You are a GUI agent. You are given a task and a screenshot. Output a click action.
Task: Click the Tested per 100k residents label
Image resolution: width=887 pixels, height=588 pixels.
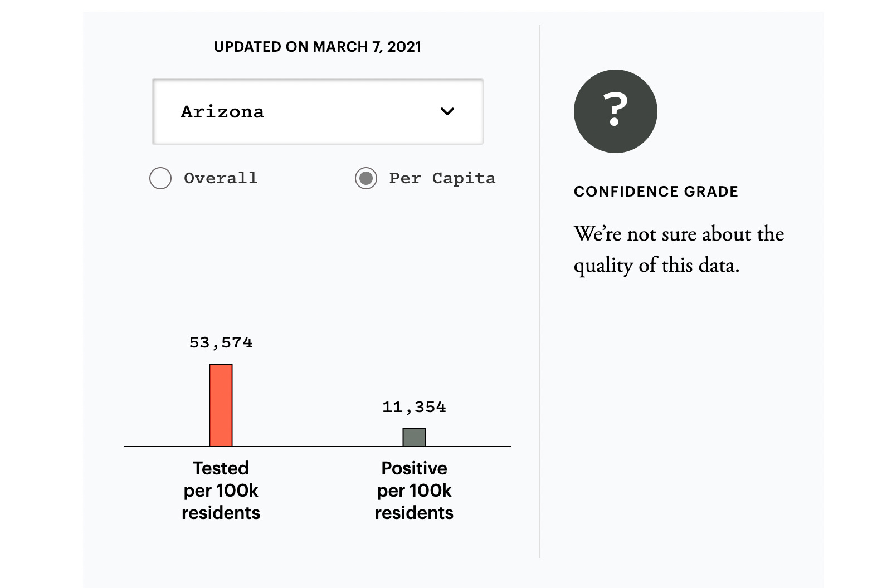point(221,490)
